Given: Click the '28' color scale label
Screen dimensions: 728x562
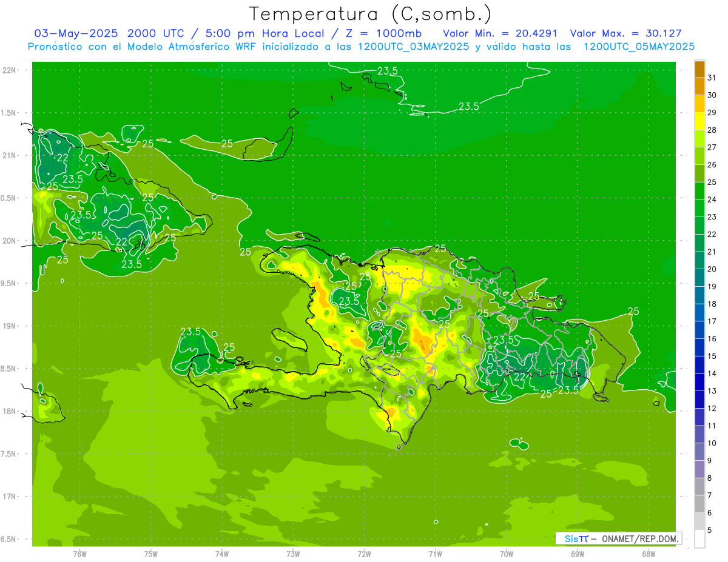Looking at the screenshot, I should [x=712, y=130].
